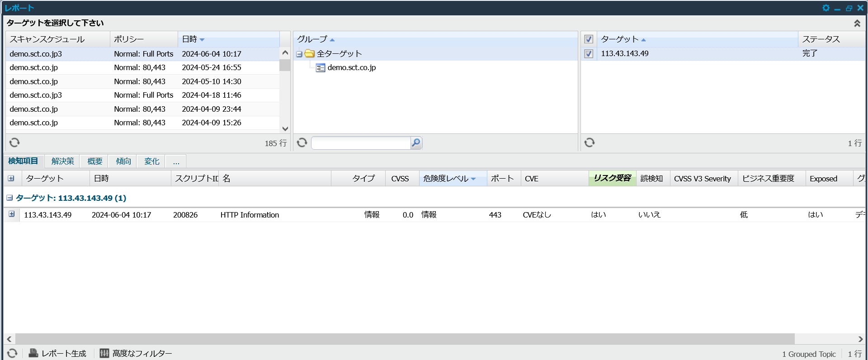
Task: Select the scan dated 2024-04-09 15:26
Action: 143,123
